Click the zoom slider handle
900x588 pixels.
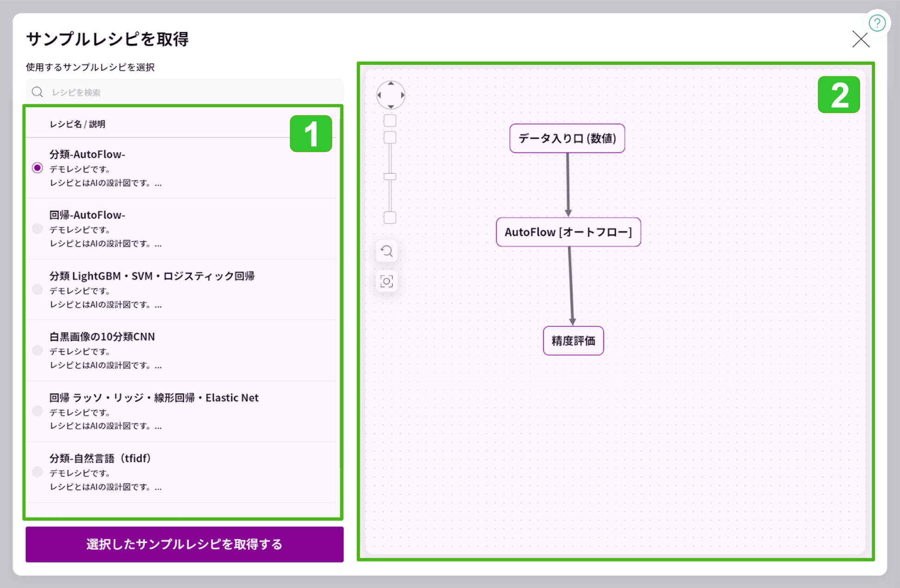pos(390,177)
